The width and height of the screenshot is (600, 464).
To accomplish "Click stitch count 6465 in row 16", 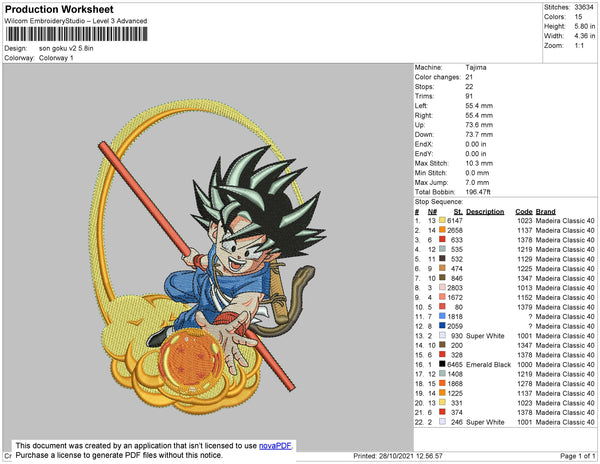I will point(455,365).
